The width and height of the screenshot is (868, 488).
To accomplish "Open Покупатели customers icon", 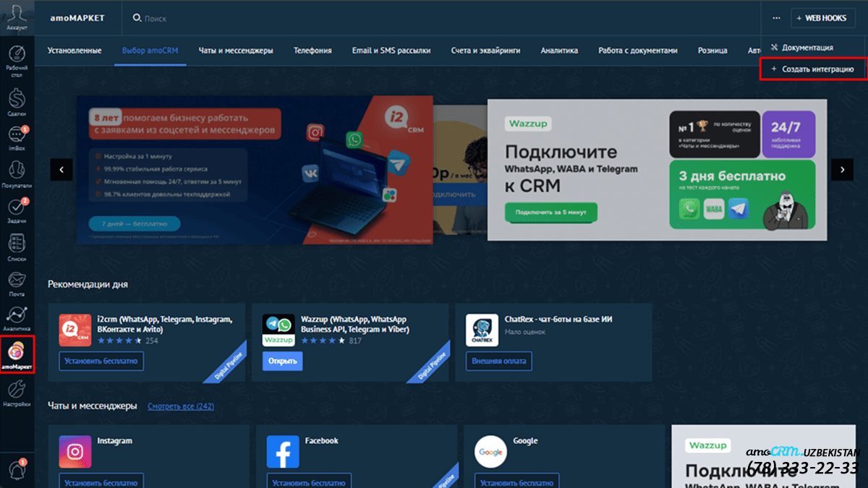I will click(x=17, y=174).
